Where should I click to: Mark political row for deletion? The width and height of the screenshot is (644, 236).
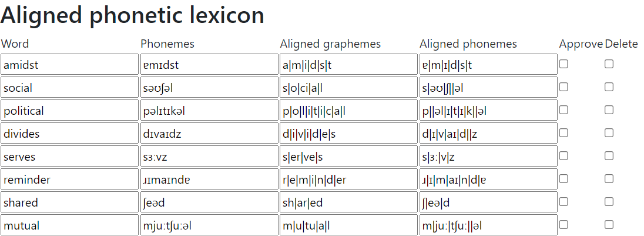coord(609,110)
